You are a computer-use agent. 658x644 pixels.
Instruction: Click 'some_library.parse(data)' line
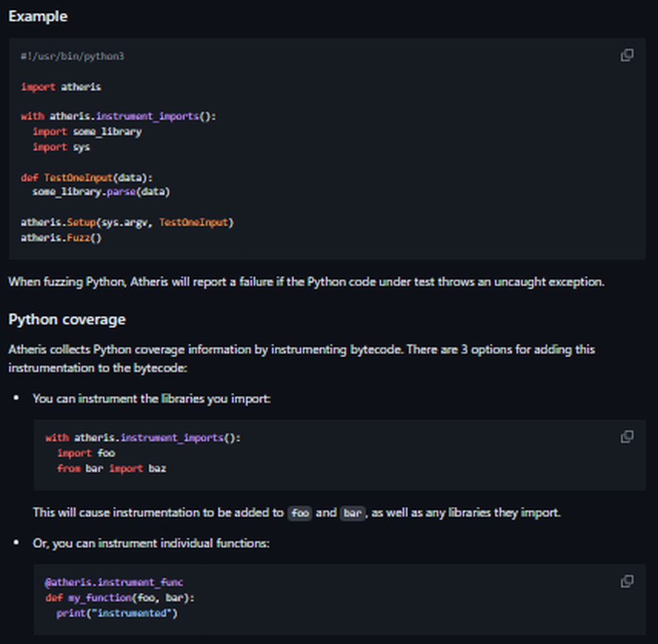(x=101, y=192)
